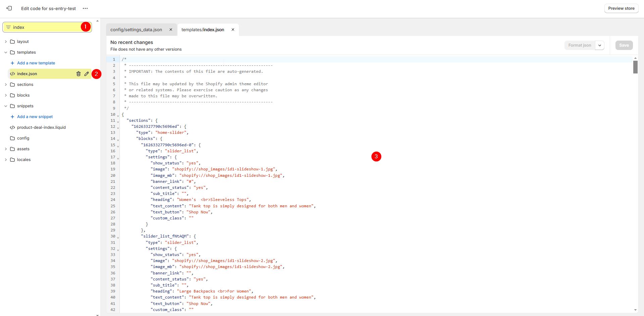Click the editor vertical scrollbar thumb
The height and width of the screenshot is (316, 644).
tap(635, 67)
